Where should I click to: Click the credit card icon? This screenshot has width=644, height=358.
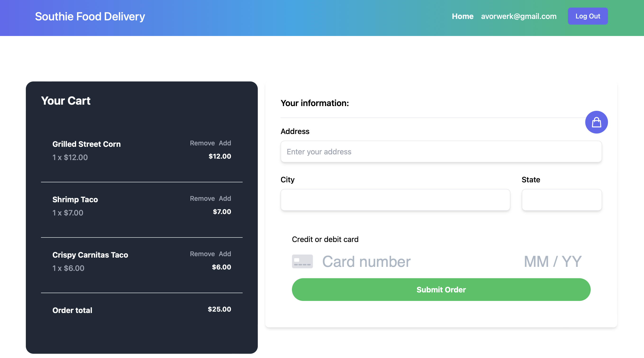[302, 261]
